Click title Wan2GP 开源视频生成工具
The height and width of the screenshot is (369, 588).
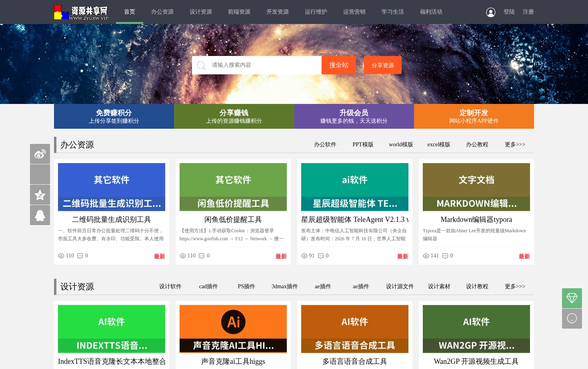(x=476, y=361)
